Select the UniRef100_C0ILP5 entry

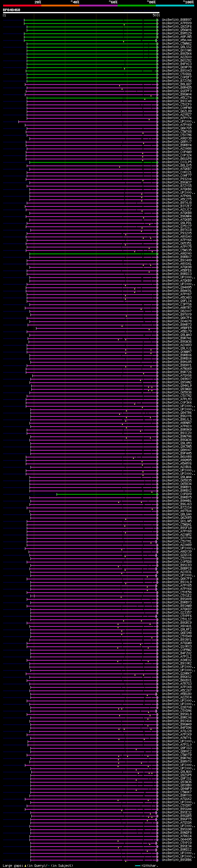pos(177,162)
